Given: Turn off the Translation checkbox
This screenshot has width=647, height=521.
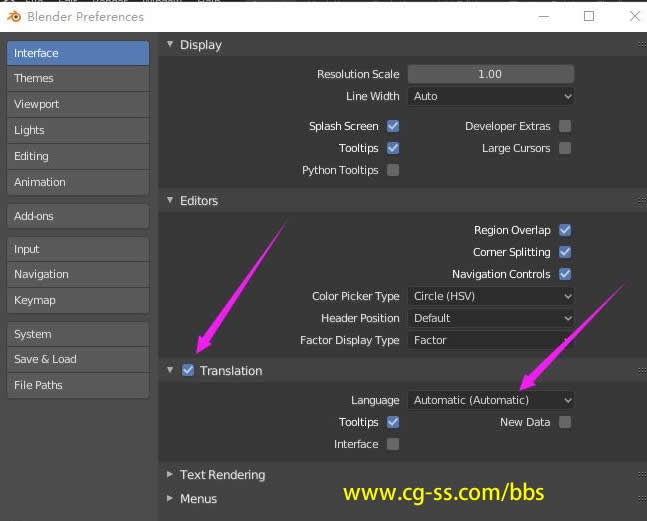Looking at the screenshot, I should [188, 371].
